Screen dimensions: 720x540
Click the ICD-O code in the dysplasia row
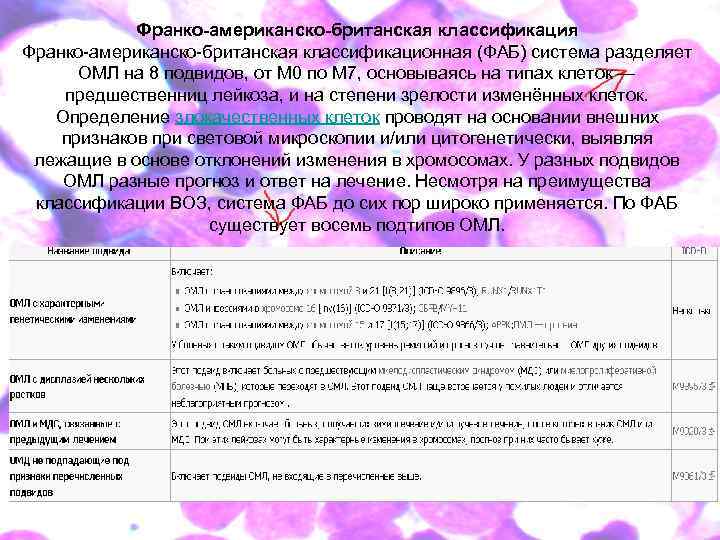tap(694, 387)
